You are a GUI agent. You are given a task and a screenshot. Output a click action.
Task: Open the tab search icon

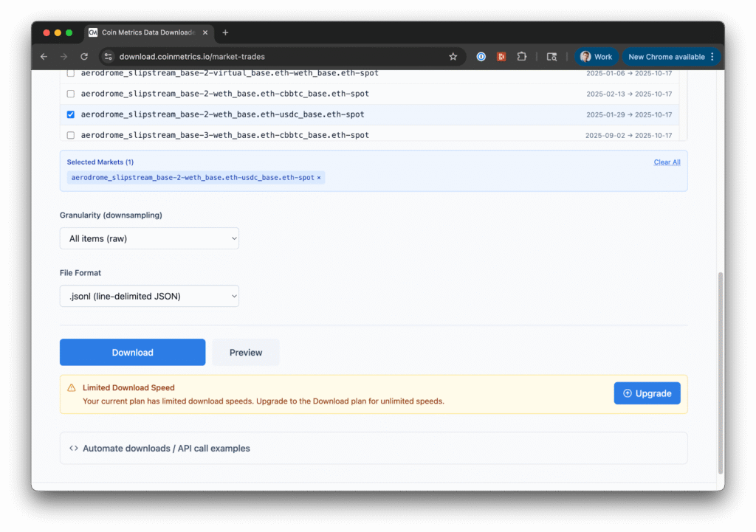(551, 57)
